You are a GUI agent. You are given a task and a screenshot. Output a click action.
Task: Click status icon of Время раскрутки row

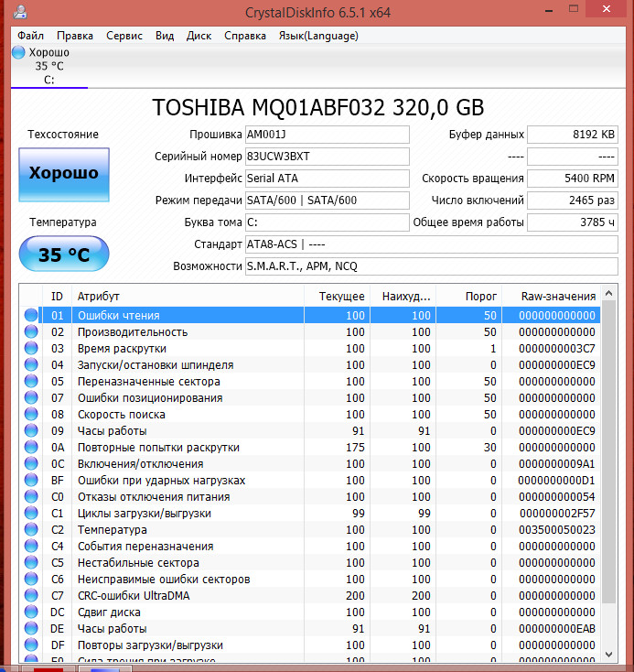tap(31, 348)
